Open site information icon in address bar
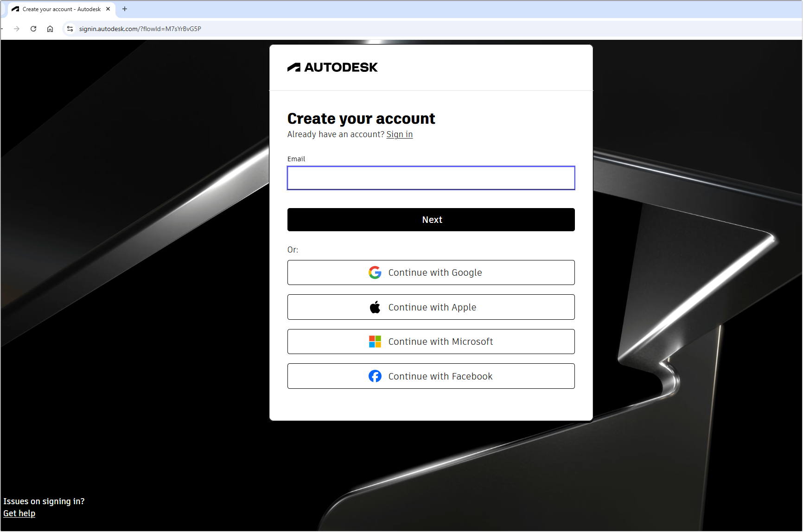Viewport: 803px width, 532px height. tap(70, 29)
